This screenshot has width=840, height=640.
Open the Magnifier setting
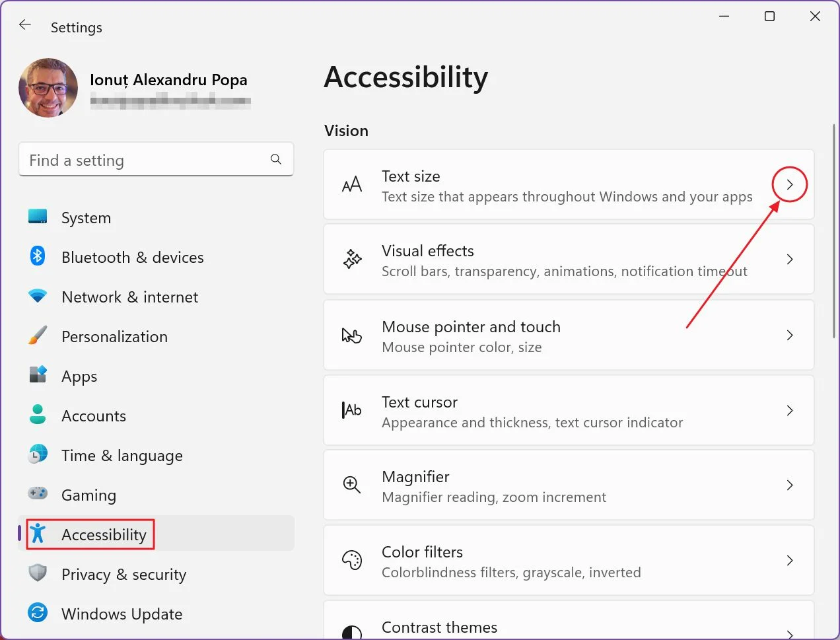[569, 485]
